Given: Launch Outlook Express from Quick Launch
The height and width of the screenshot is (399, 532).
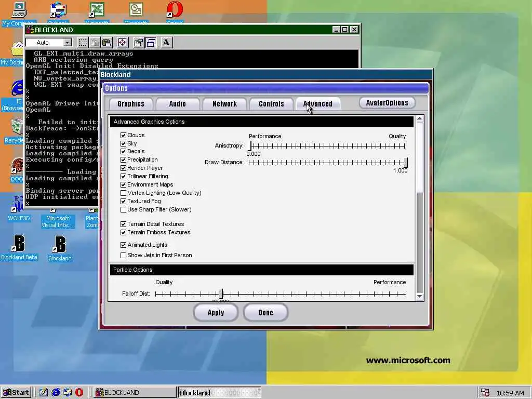Looking at the screenshot, I should [x=68, y=393].
